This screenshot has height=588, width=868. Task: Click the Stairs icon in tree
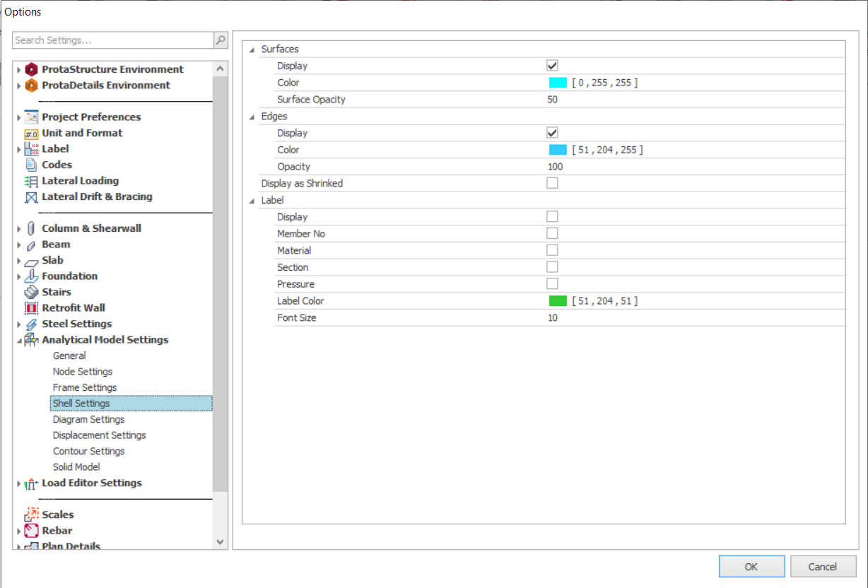click(31, 292)
